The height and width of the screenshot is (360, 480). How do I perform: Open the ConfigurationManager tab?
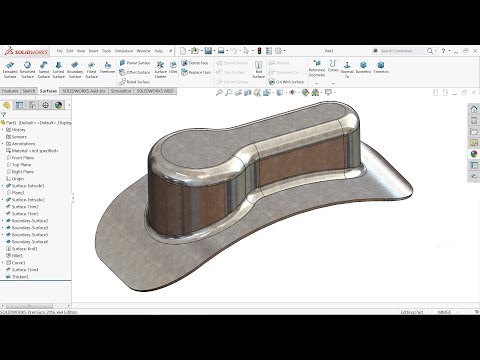32,105
